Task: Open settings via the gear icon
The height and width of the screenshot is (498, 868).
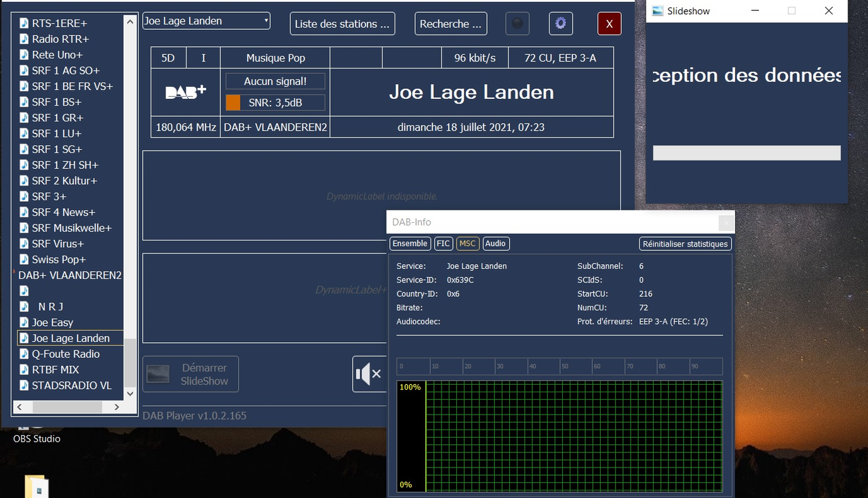Action: coord(561,24)
